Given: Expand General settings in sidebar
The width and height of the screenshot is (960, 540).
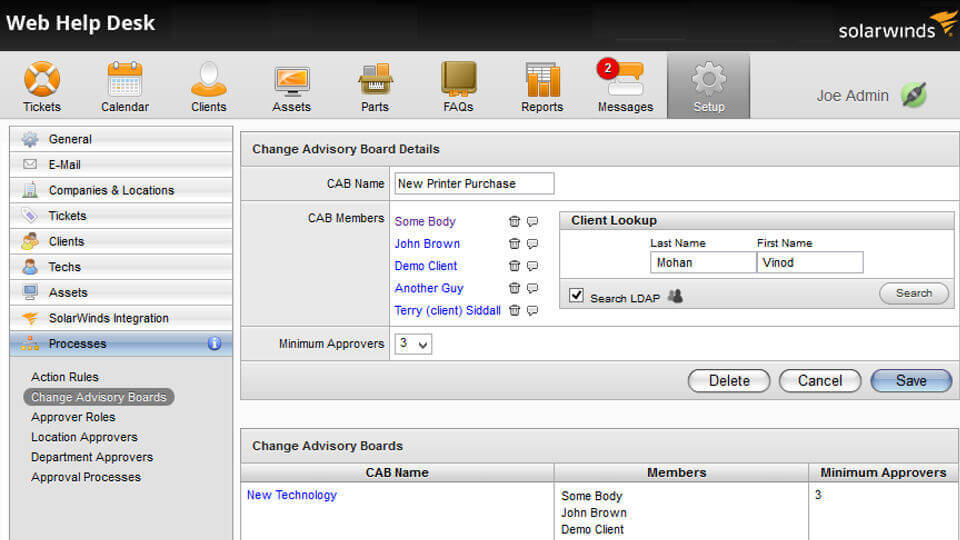Looking at the screenshot, I should click(x=121, y=139).
